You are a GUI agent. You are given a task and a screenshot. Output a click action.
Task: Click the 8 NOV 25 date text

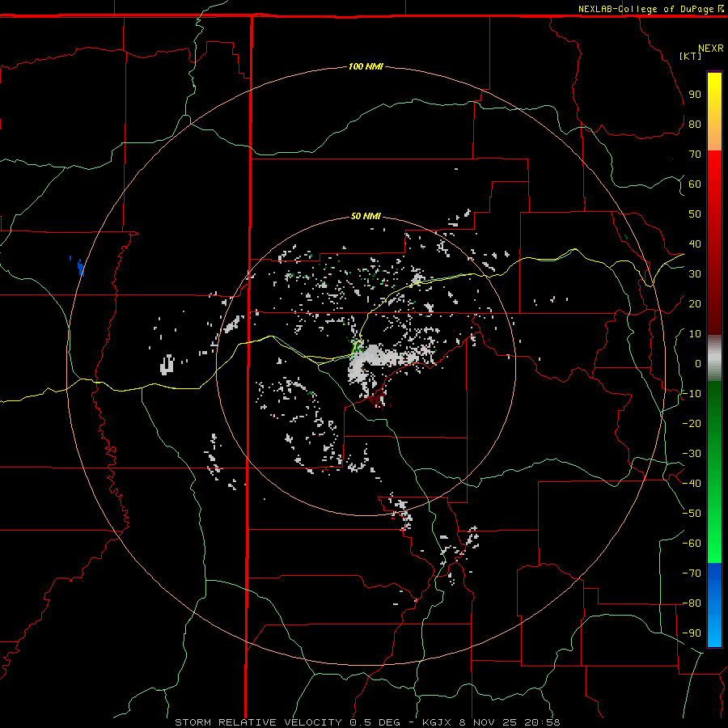point(488,722)
